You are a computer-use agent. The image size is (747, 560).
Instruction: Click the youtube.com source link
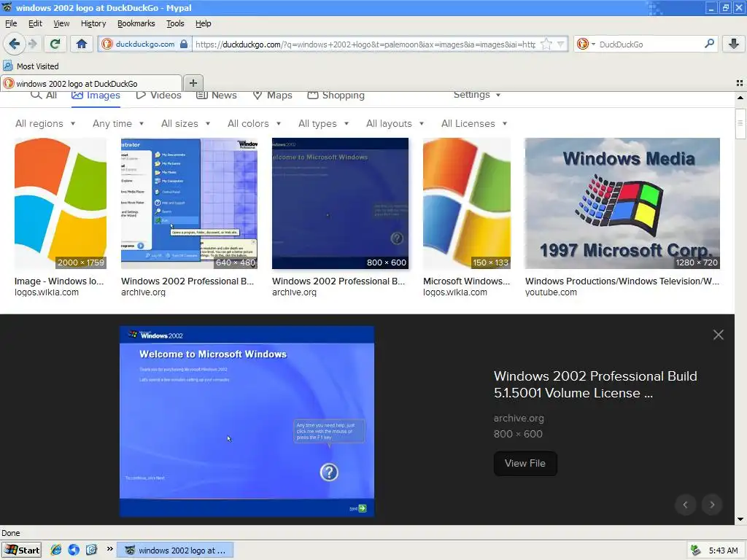point(551,292)
